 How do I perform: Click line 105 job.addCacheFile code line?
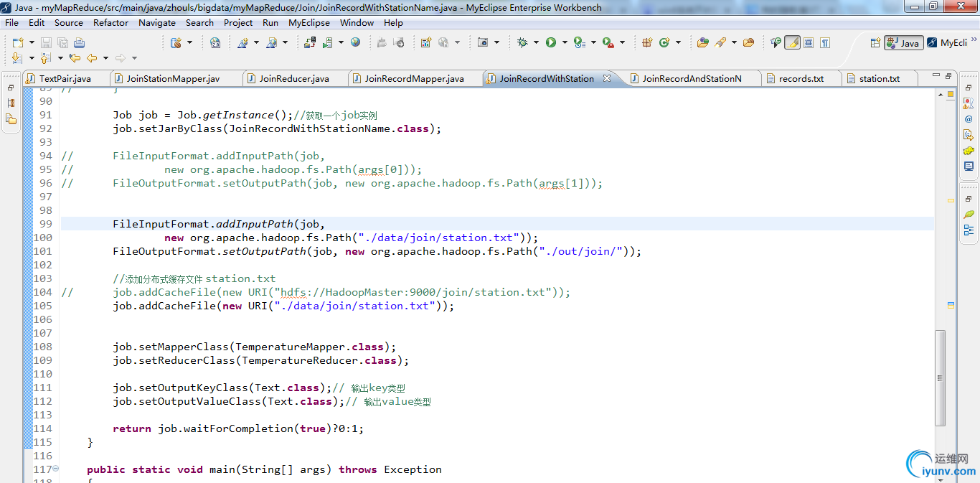click(x=283, y=306)
